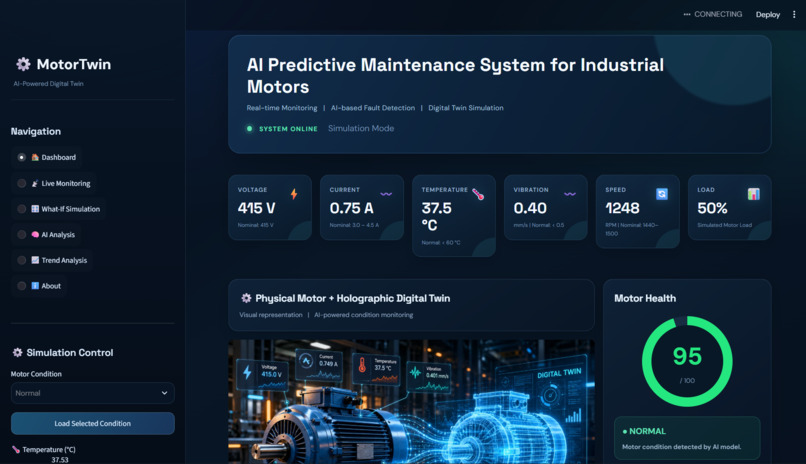Click the Temperature slider value 37.53
This screenshot has height=464, width=806.
coord(60,460)
